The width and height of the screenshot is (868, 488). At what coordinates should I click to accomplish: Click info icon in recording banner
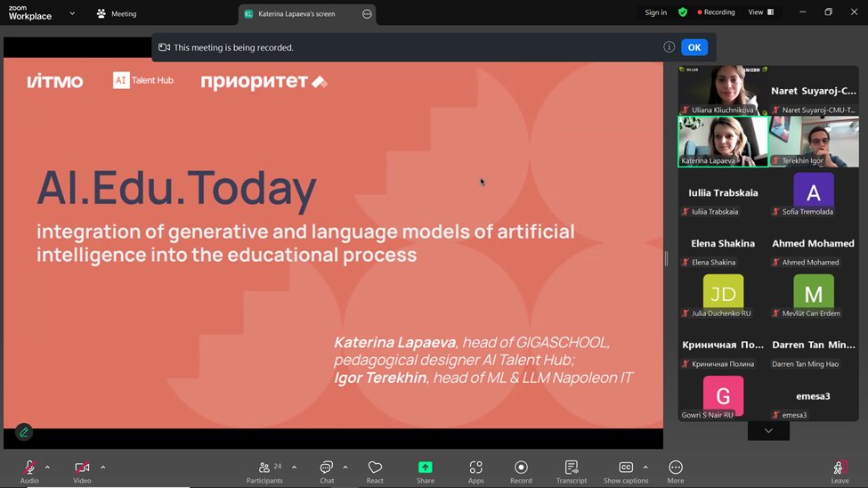(x=669, y=47)
